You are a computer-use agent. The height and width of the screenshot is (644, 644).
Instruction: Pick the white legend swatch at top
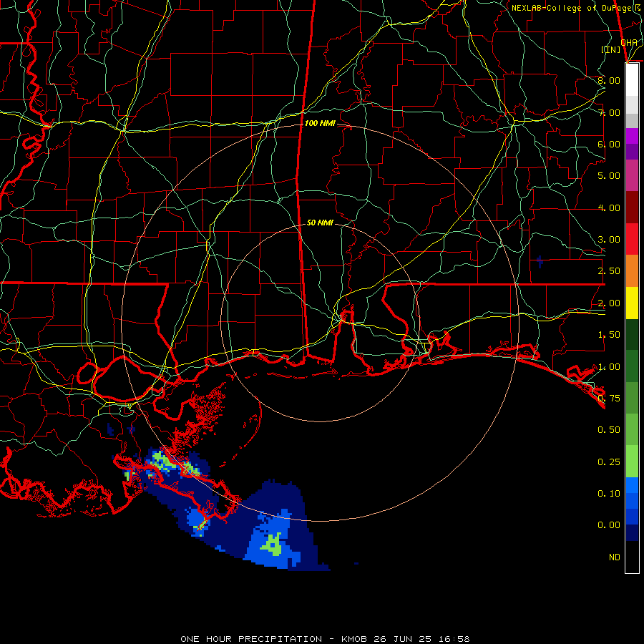pos(632,80)
